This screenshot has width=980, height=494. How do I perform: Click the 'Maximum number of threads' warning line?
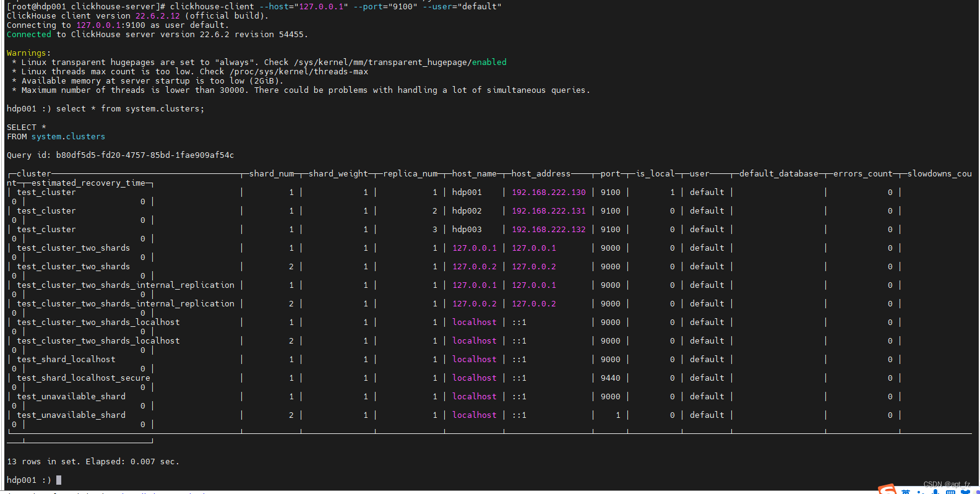pos(301,90)
